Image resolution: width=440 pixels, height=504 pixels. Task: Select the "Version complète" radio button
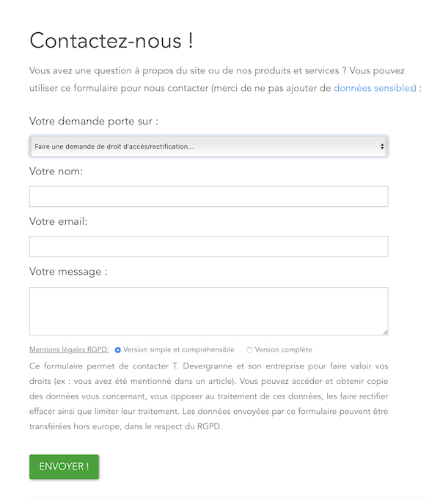tap(249, 350)
